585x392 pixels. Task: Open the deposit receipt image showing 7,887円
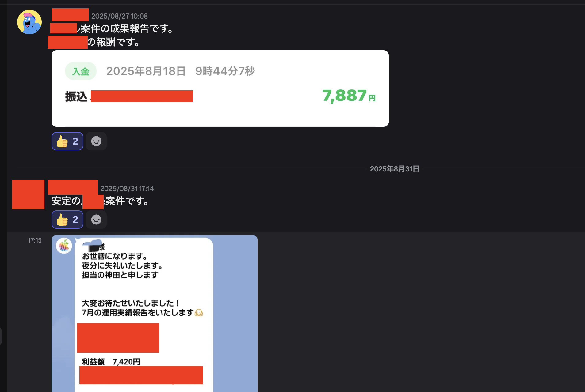point(220,89)
